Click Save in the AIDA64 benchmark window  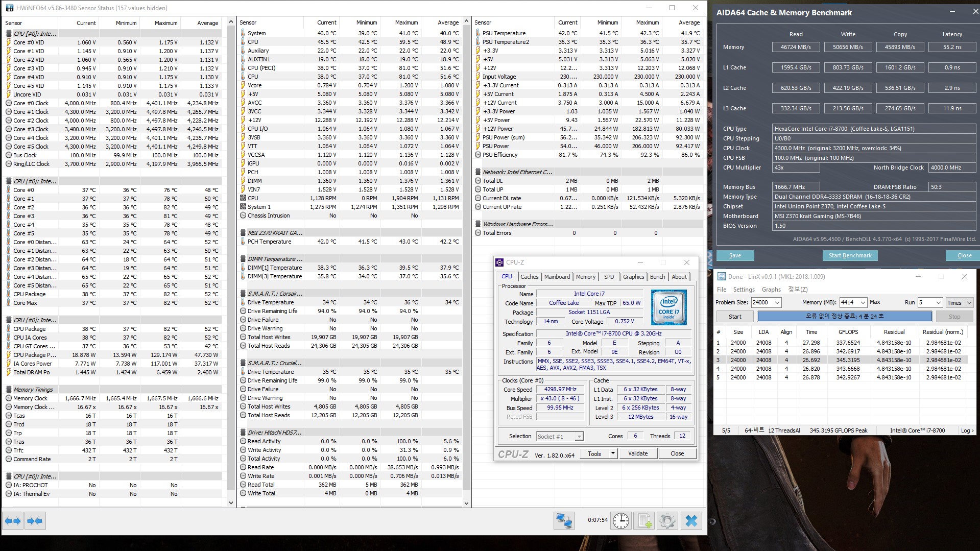point(735,255)
